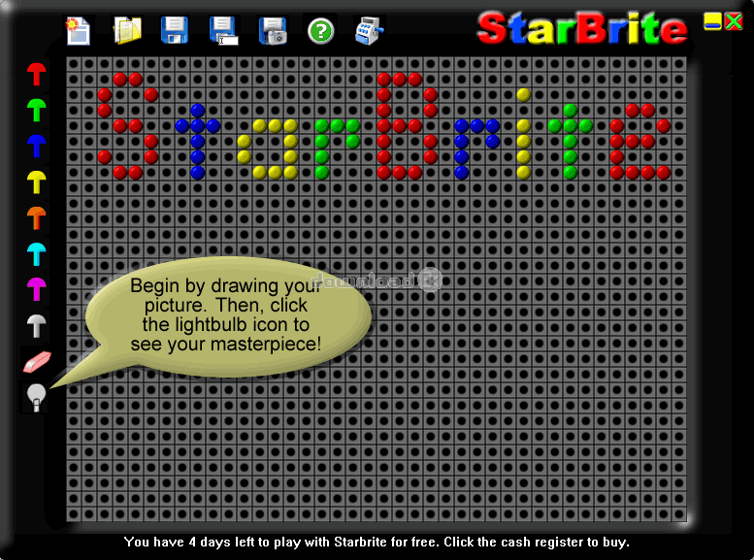Create a new picture with the New icon
Viewport: 754px width, 560px height.
click(78, 31)
